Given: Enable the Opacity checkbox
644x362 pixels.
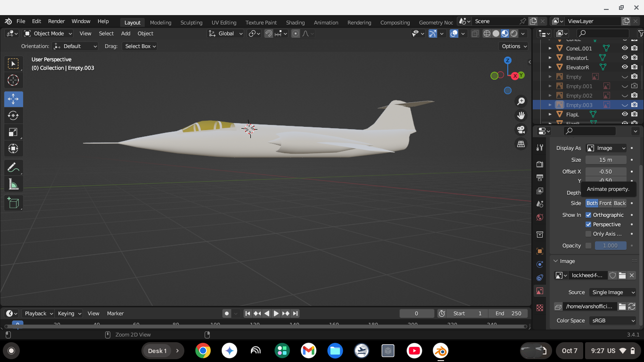Looking at the screenshot, I should pyautogui.click(x=588, y=246).
